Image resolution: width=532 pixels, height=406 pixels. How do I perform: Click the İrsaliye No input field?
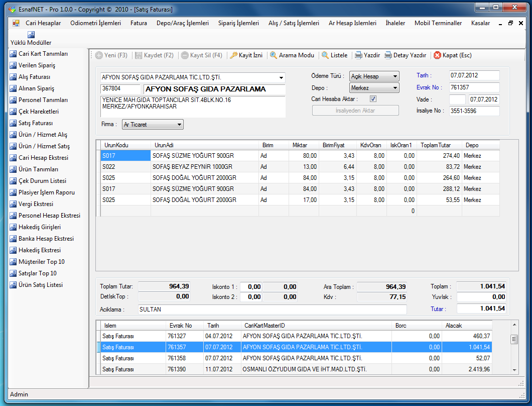(474, 111)
